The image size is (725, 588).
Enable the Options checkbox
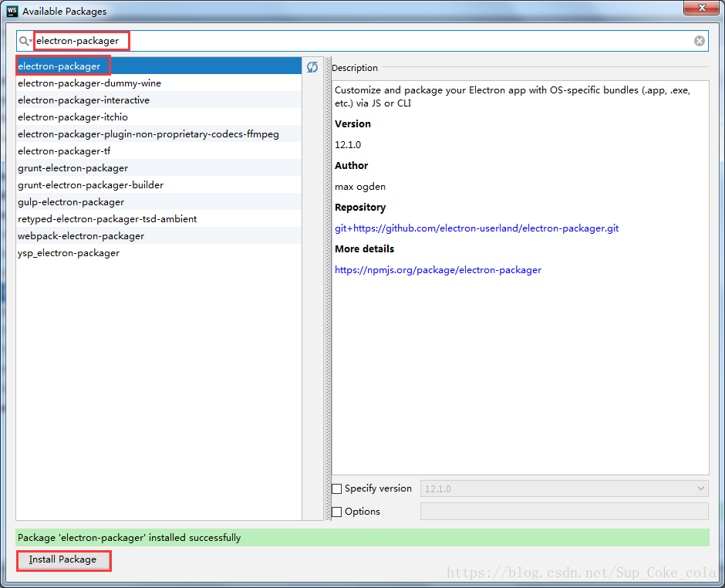pyautogui.click(x=337, y=512)
